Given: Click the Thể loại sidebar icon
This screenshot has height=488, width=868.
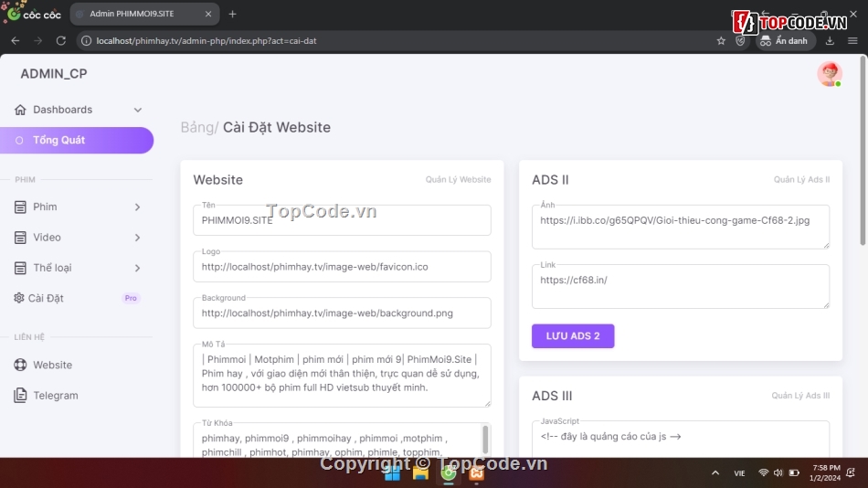Looking at the screenshot, I should [20, 268].
